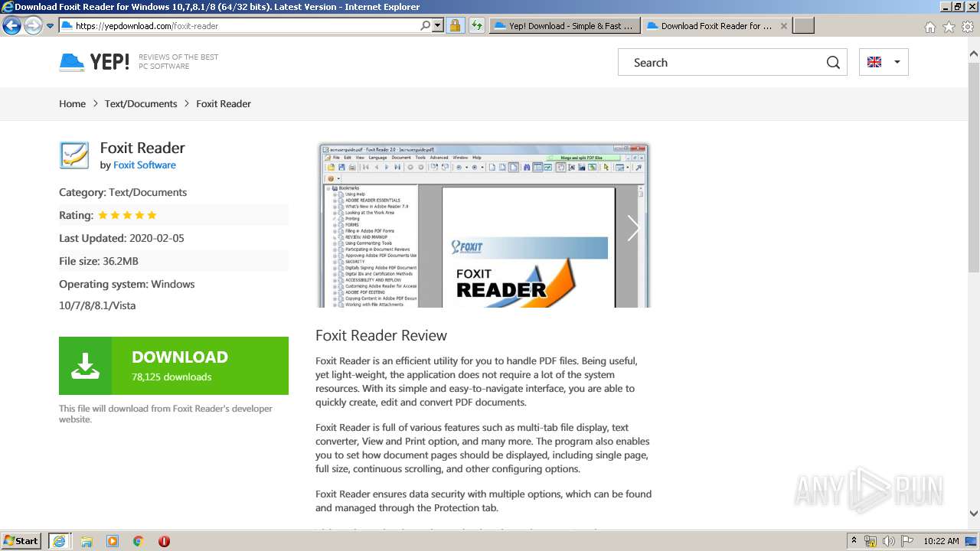Open Internet Explorer Tools gear icon
Viewport: 980px width, 551px height.
[x=968, y=27]
